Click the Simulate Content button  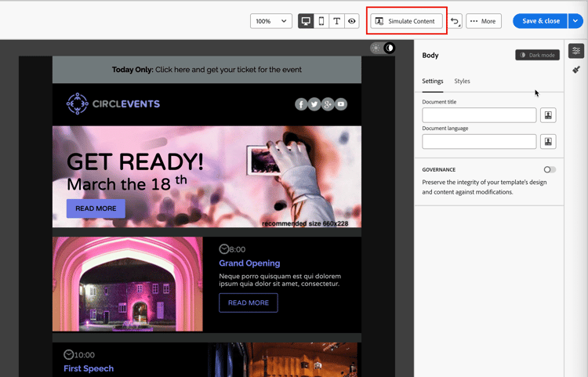406,21
